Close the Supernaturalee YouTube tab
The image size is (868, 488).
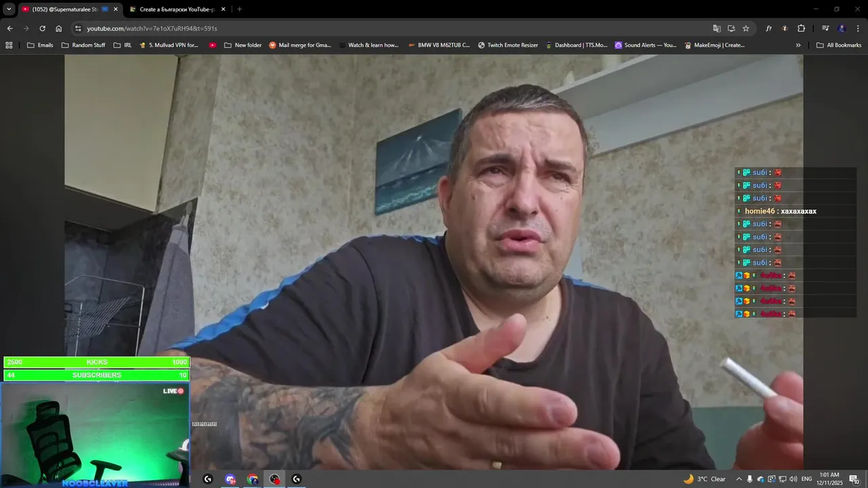pos(115,9)
